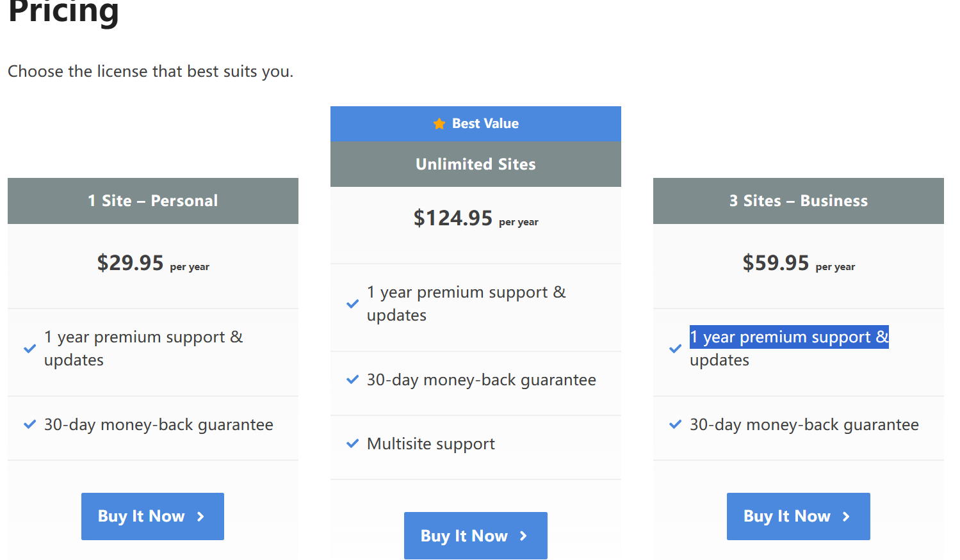Click checkmark beside Unlimited Sites premium support
Image resolution: width=960 pixels, height=560 pixels.
352,304
